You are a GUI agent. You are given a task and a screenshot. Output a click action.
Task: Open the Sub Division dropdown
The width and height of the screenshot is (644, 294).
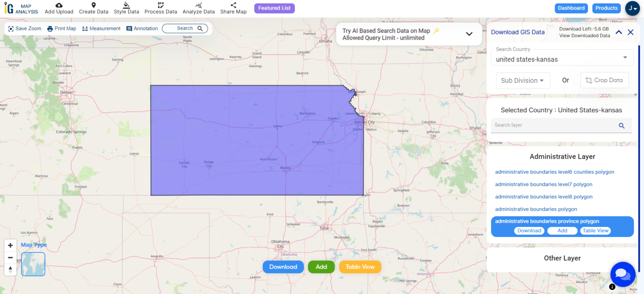click(523, 80)
